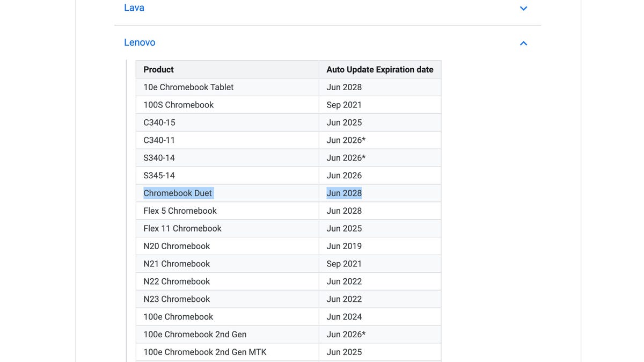Click 100e Chromebook's Jun 2024 date
Viewport: 644px width, 362px height.
point(344,317)
